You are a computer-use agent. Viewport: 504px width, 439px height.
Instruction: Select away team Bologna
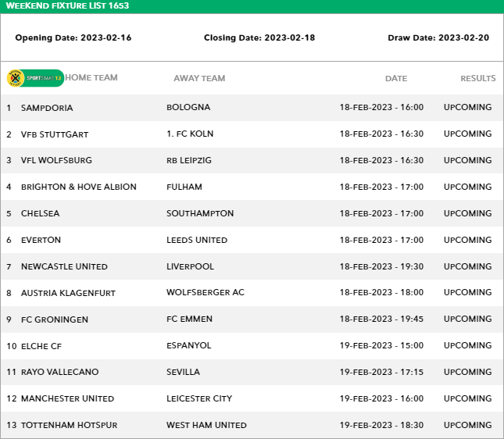[x=188, y=107]
